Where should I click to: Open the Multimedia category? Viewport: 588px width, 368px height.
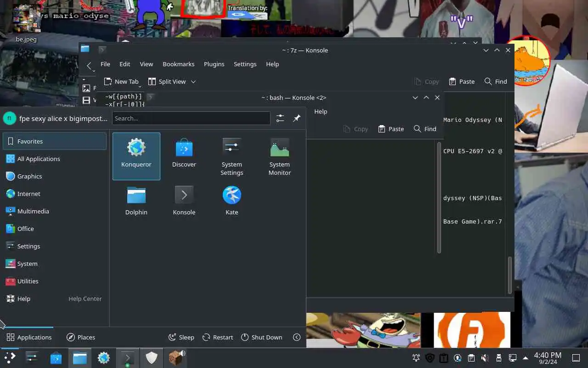pos(55,211)
